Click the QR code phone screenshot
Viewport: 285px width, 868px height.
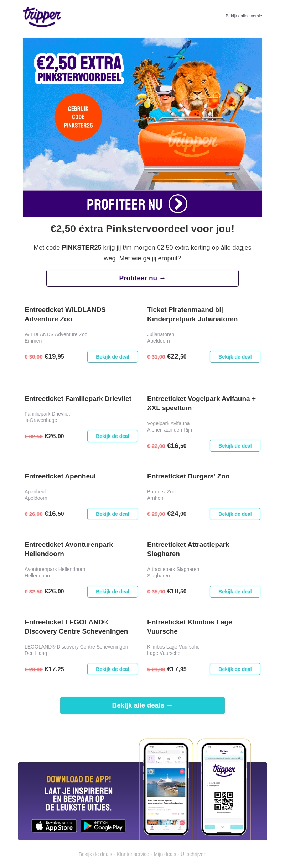(224, 788)
